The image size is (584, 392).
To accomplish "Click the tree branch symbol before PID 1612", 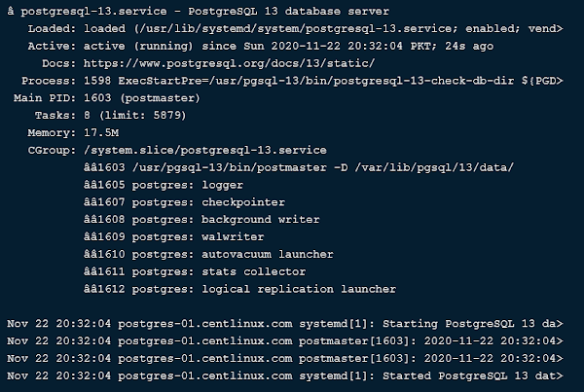I will [x=91, y=289].
